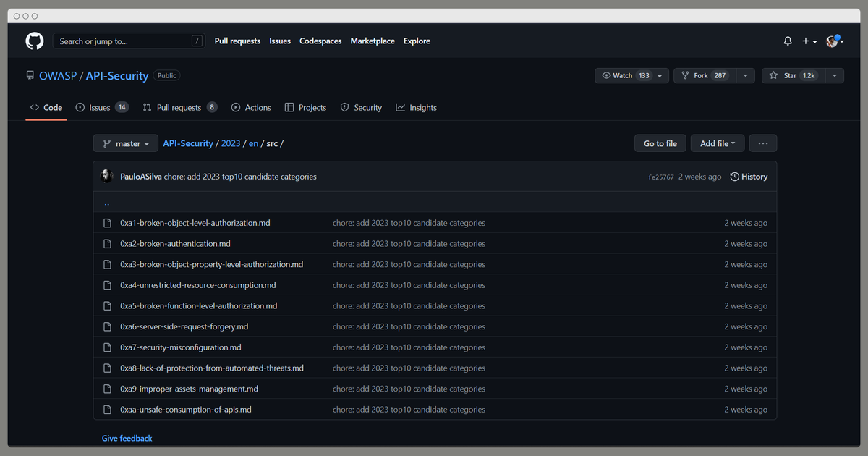Focus the Search or jump to field
This screenshot has height=456, width=868.
click(x=129, y=41)
